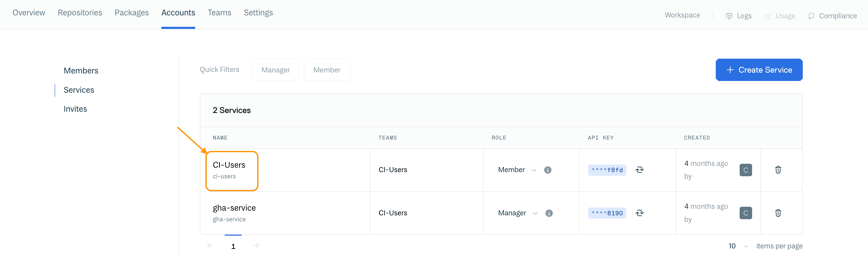Click the info icon next to Member role

coord(548,170)
